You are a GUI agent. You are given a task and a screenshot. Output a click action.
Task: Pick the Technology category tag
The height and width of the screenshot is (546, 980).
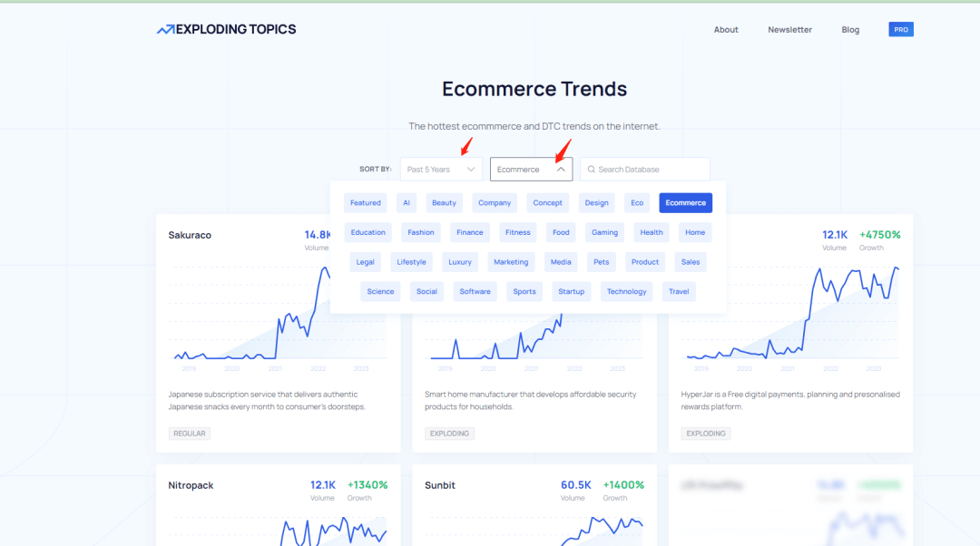(x=626, y=291)
